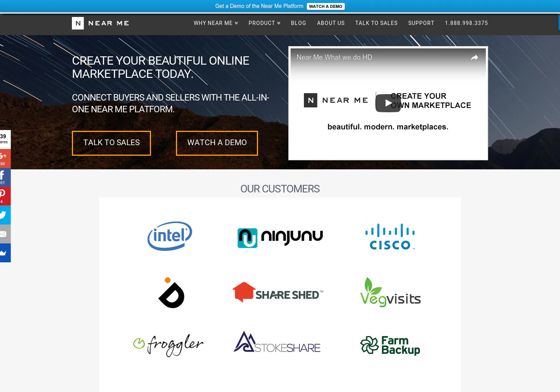The image size is (560, 392).
Task: Click the Our Customers heading
Action: (280, 189)
